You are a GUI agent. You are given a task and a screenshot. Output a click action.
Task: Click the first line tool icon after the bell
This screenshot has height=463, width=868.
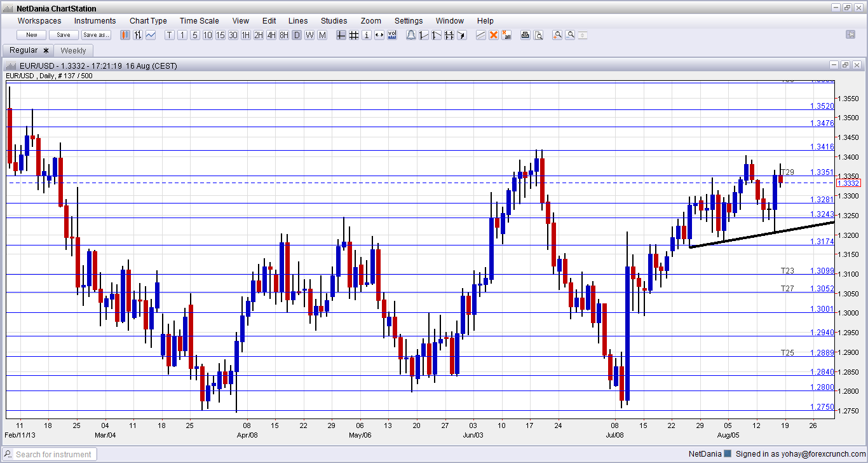424,35
